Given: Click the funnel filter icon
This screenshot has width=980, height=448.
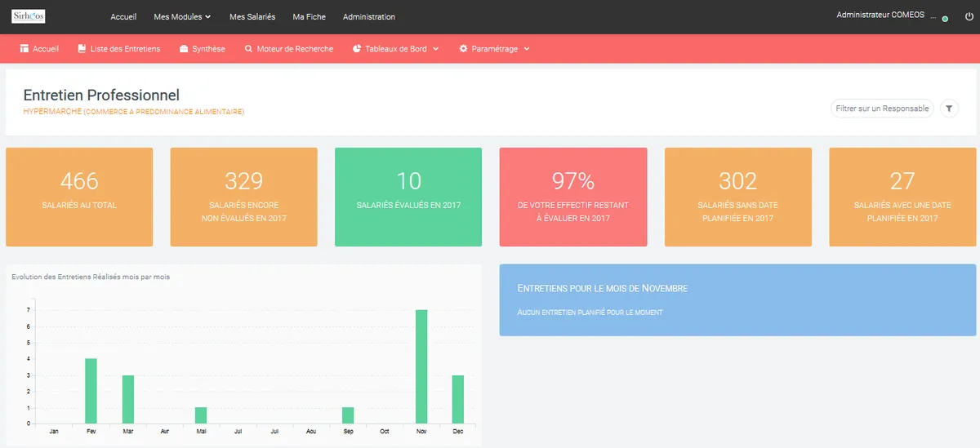Looking at the screenshot, I should (x=948, y=109).
